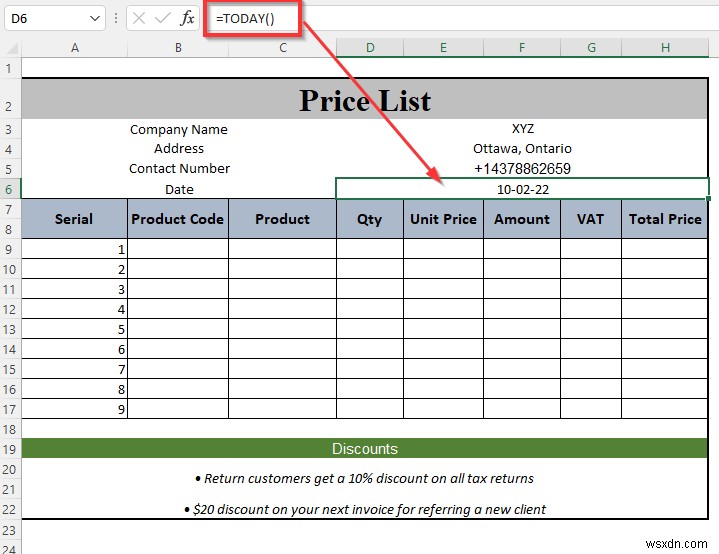Select row 6 header
This screenshot has height=554, width=719.
tap(9, 189)
